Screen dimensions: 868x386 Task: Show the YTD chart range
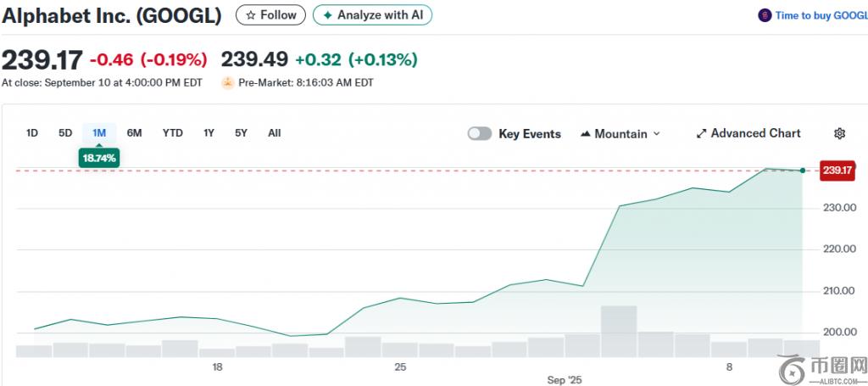coord(172,133)
